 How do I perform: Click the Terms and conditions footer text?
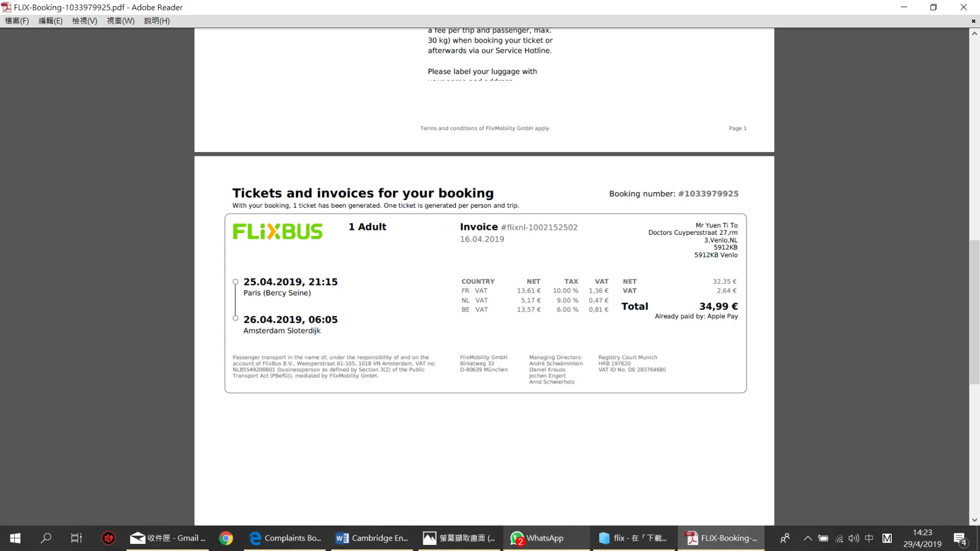click(x=485, y=128)
